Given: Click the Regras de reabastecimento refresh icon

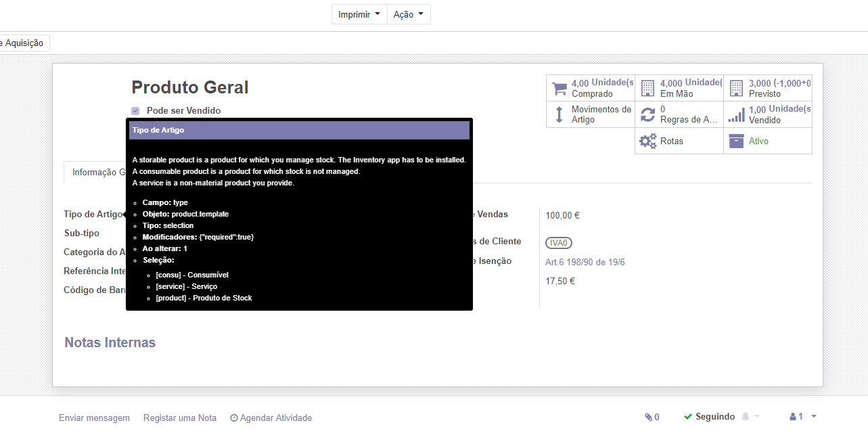Looking at the screenshot, I should pyautogui.click(x=647, y=114).
